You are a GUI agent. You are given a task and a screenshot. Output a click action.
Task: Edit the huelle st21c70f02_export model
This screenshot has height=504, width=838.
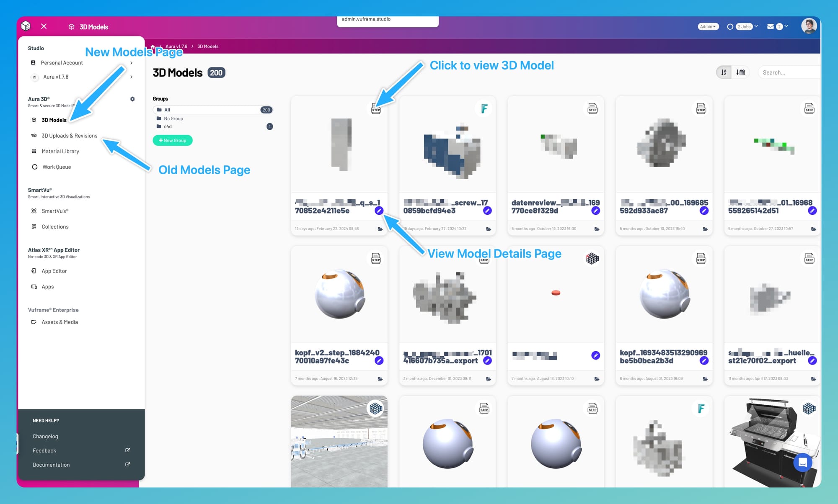tap(812, 360)
